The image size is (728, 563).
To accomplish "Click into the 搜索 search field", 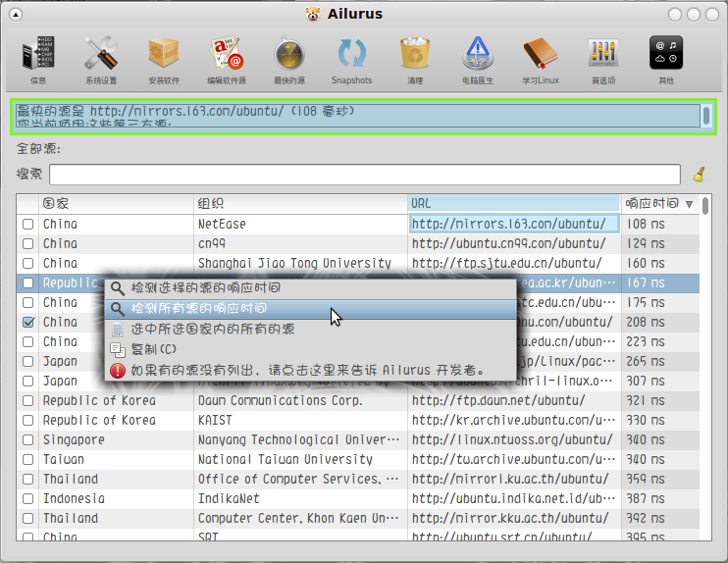I will (x=365, y=175).
